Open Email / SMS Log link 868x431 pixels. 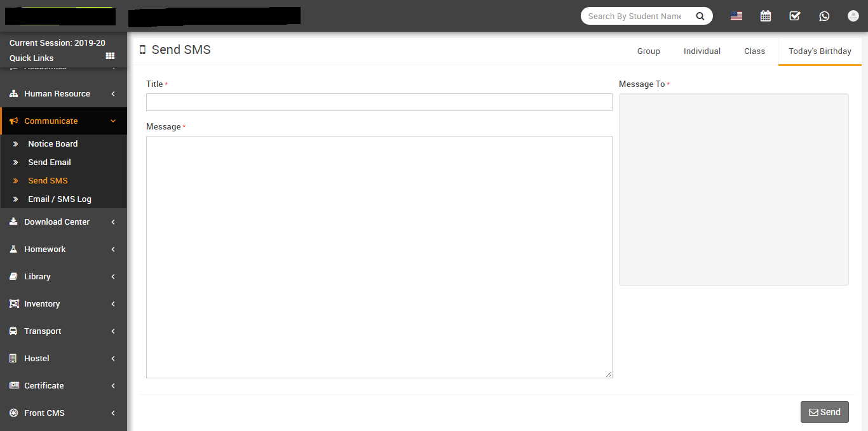[x=60, y=199]
